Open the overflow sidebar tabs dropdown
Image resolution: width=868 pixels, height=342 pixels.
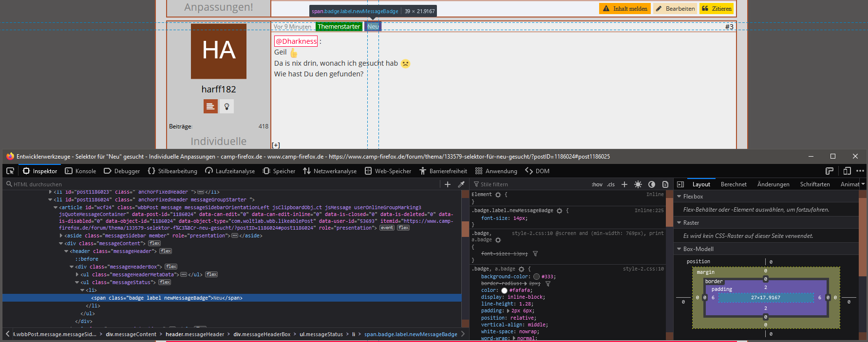(x=863, y=184)
